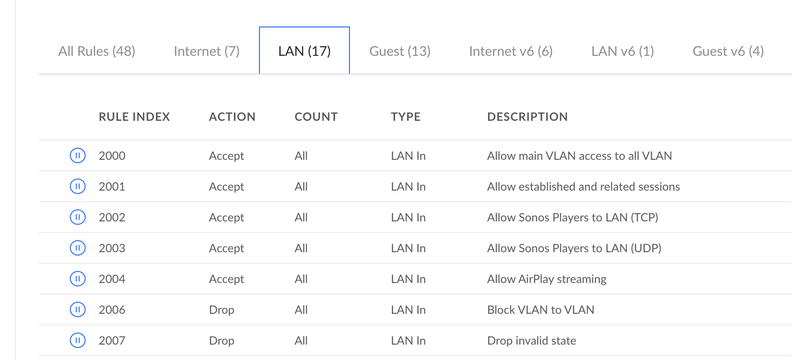This screenshot has height=360, width=800.
Task: Open the Allow main VLAN access rule row
Action: click(x=415, y=156)
